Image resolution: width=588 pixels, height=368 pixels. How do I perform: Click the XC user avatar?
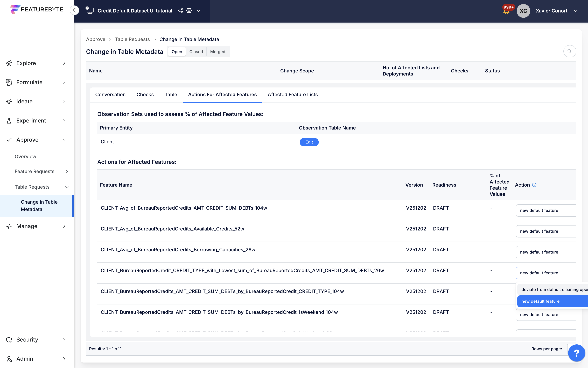[523, 11]
